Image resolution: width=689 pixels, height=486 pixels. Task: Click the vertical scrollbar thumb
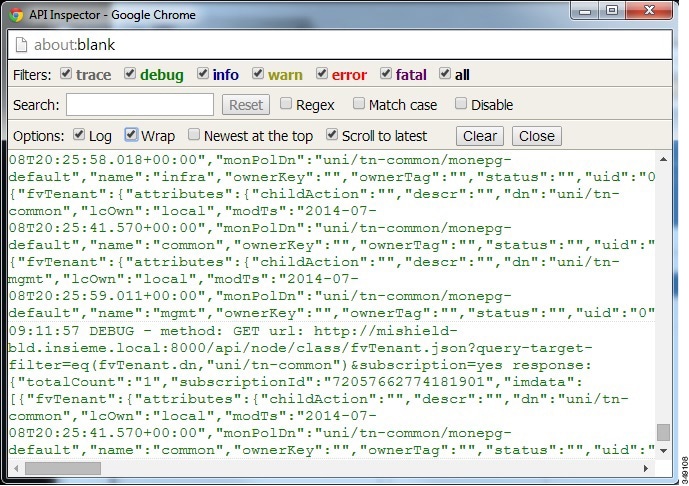[664, 432]
